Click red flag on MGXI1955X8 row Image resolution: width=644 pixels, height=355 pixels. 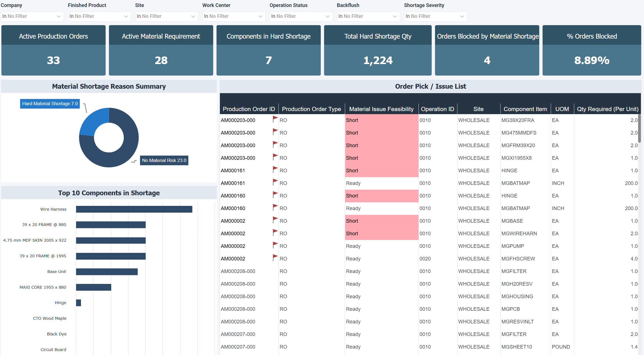tap(275, 157)
